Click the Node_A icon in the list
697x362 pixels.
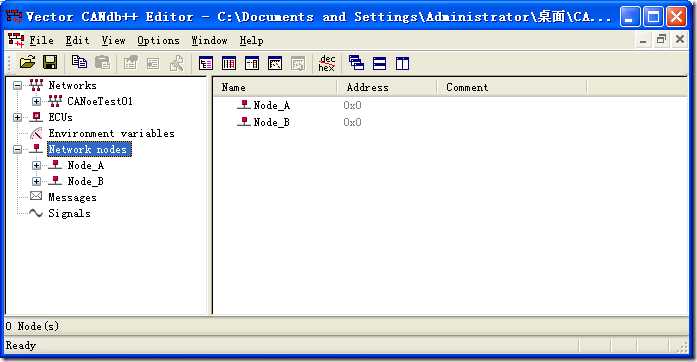pyautogui.click(x=244, y=105)
